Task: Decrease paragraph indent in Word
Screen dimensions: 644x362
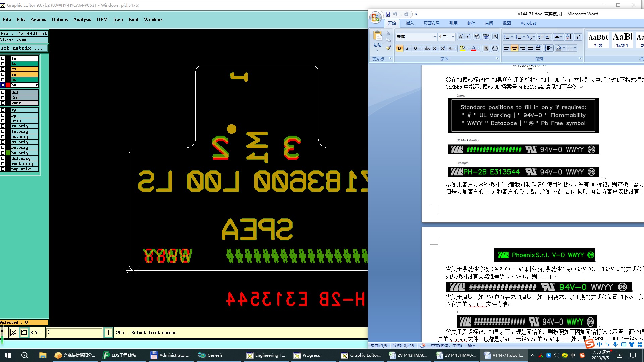Action: (541, 37)
